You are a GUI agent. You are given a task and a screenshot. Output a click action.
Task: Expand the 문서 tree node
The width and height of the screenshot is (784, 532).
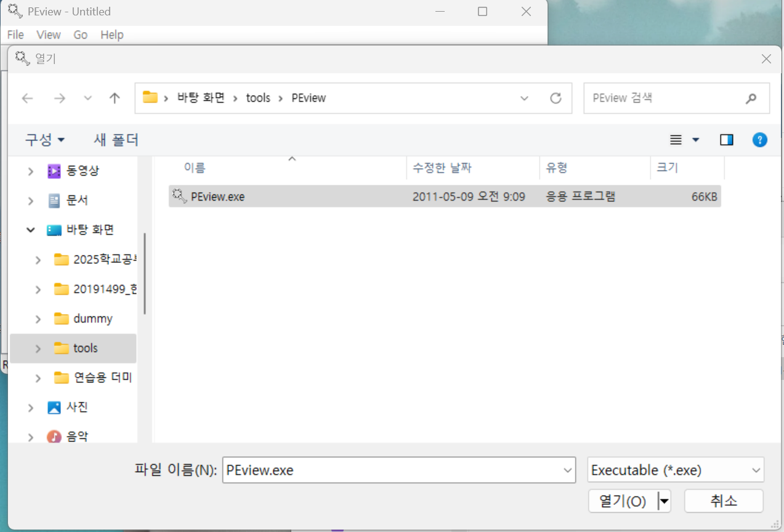pos(31,201)
